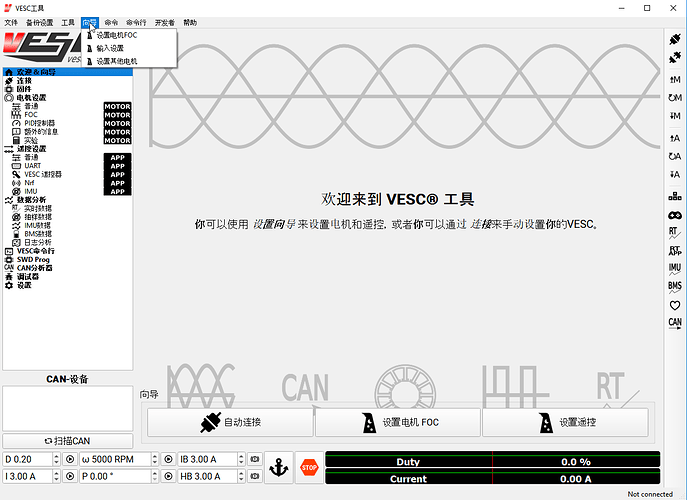Image resolution: width=687 pixels, height=500 pixels.
Task: Click the red STOP button
Action: coord(309,467)
